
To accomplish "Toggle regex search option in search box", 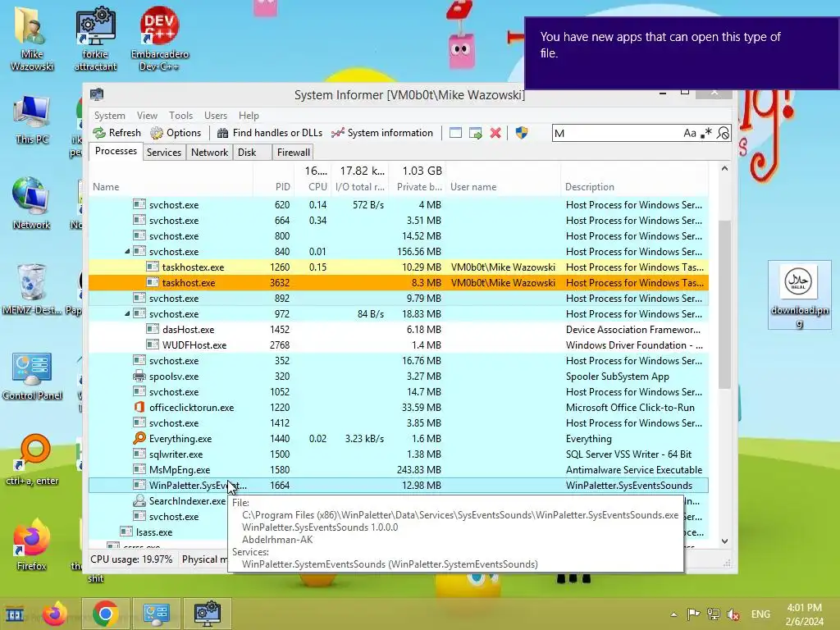I will (x=706, y=133).
